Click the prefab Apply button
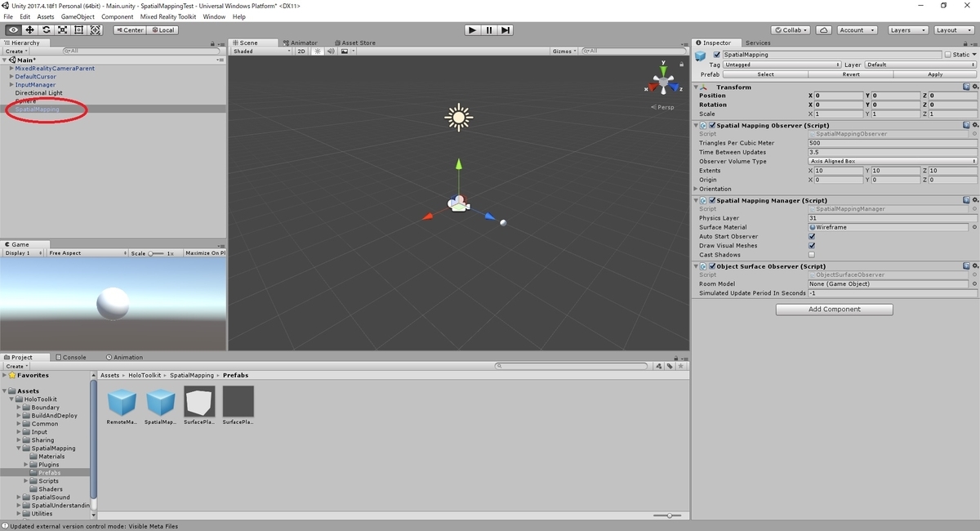 (x=935, y=74)
